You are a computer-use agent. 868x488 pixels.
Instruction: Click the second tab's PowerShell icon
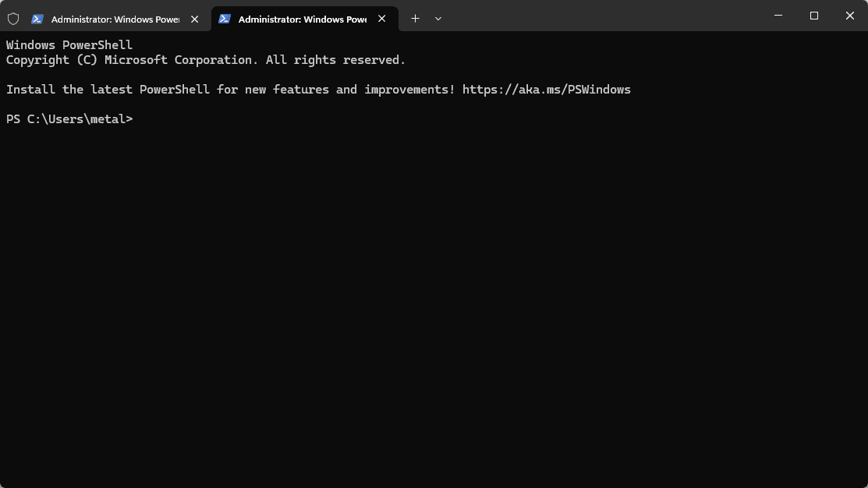click(x=225, y=19)
